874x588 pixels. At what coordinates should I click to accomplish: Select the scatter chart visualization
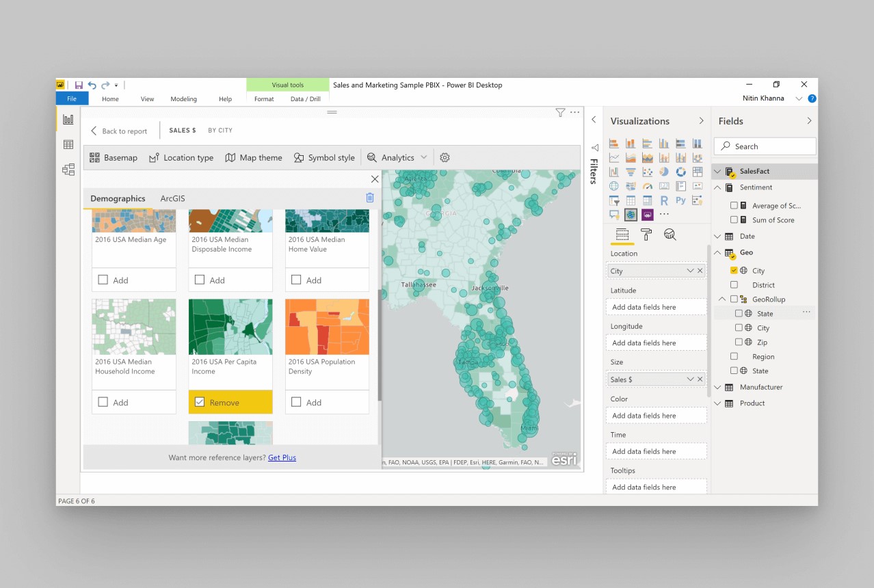pos(648,171)
